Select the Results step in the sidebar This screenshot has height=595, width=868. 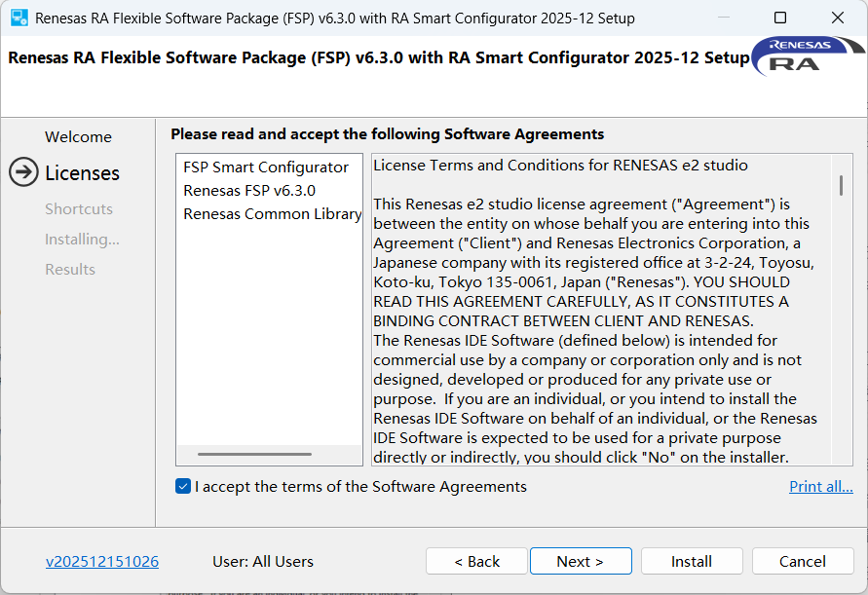(x=70, y=270)
